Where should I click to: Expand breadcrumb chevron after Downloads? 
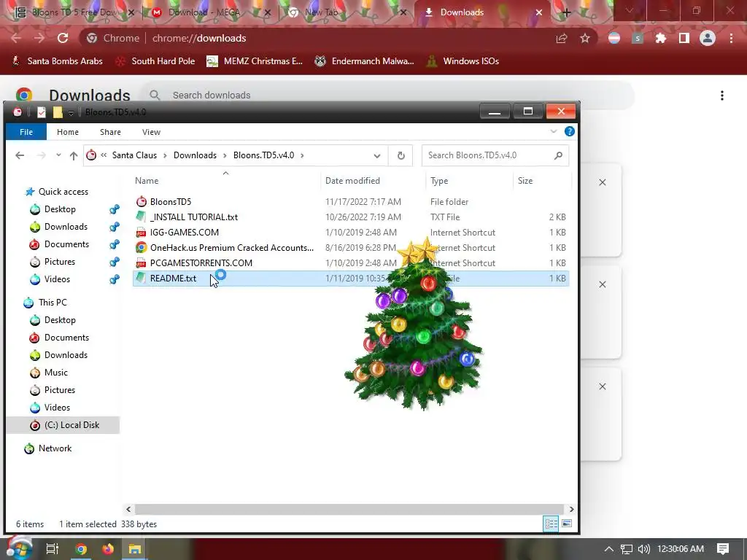226,155
